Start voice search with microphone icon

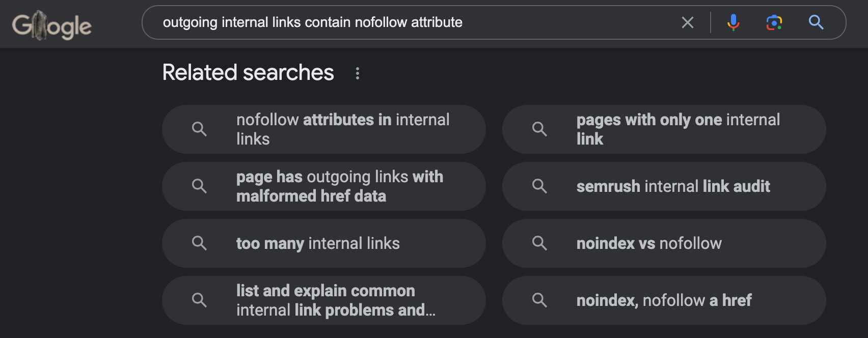(x=733, y=22)
